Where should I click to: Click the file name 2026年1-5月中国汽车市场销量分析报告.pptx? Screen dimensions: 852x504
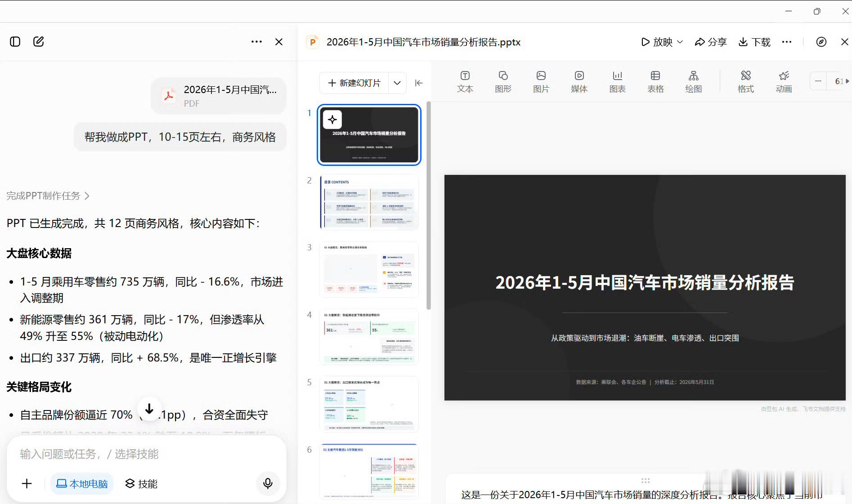coord(423,42)
